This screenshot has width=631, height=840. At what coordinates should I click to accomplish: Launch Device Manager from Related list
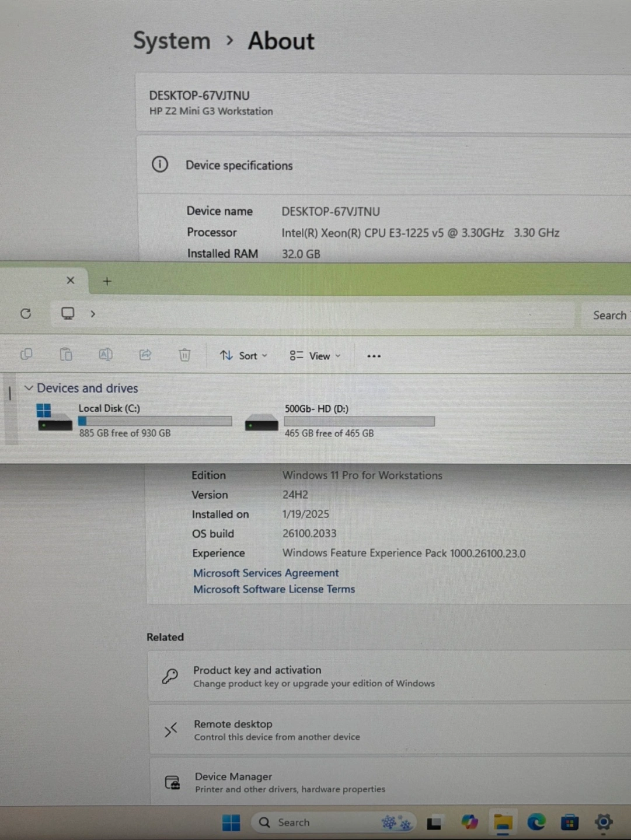point(391,782)
